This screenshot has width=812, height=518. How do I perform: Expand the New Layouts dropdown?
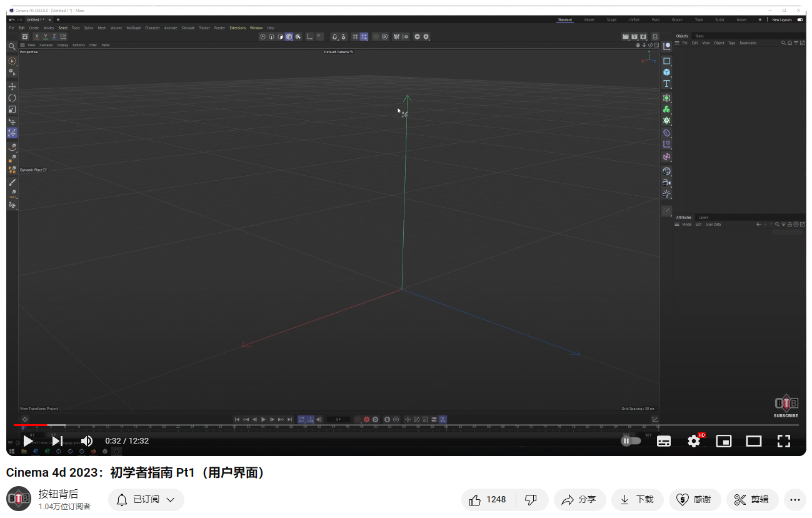pos(783,19)
